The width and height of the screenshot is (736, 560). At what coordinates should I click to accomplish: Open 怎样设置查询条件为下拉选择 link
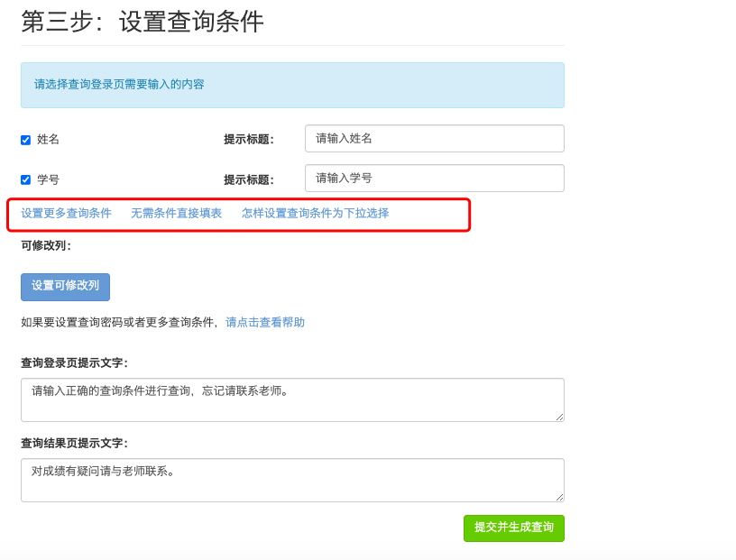[x=315, y=213]
